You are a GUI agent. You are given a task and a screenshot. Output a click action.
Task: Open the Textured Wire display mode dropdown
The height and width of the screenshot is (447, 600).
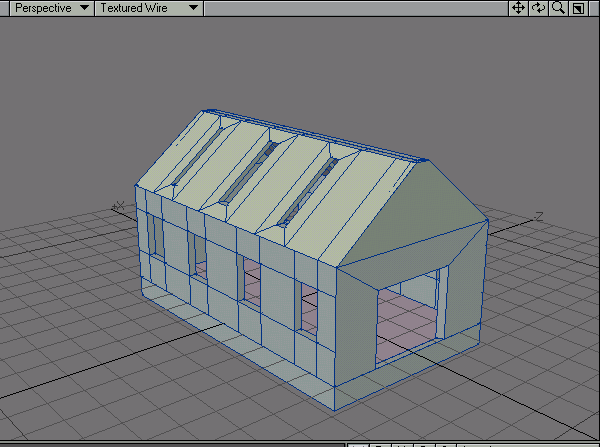point(148,8)
